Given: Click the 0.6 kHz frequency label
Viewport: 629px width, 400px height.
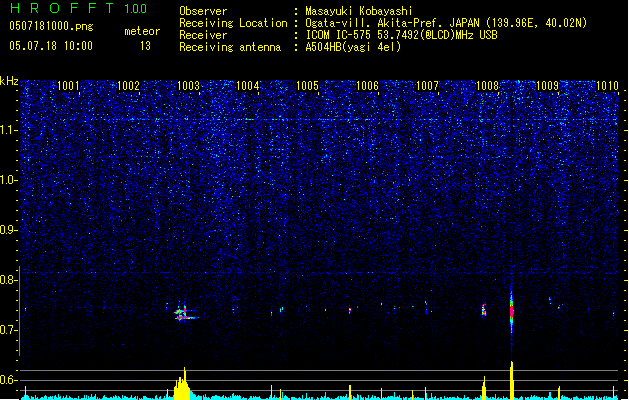Looking at the screenshot, I should [x=9, y=380].
